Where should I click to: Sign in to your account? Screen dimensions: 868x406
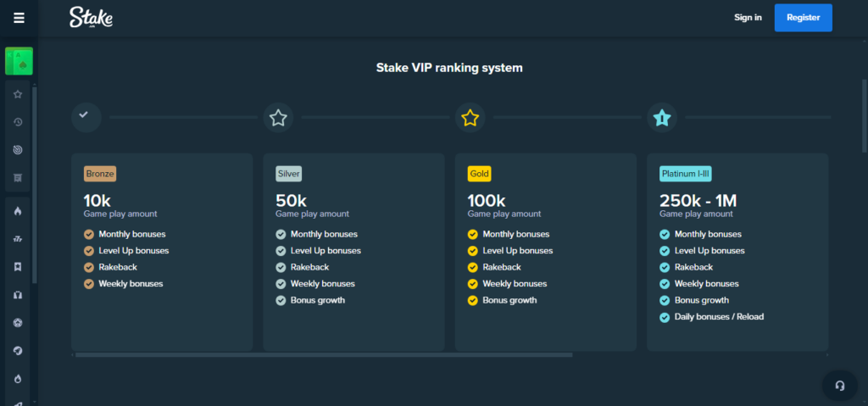point(748,18)
